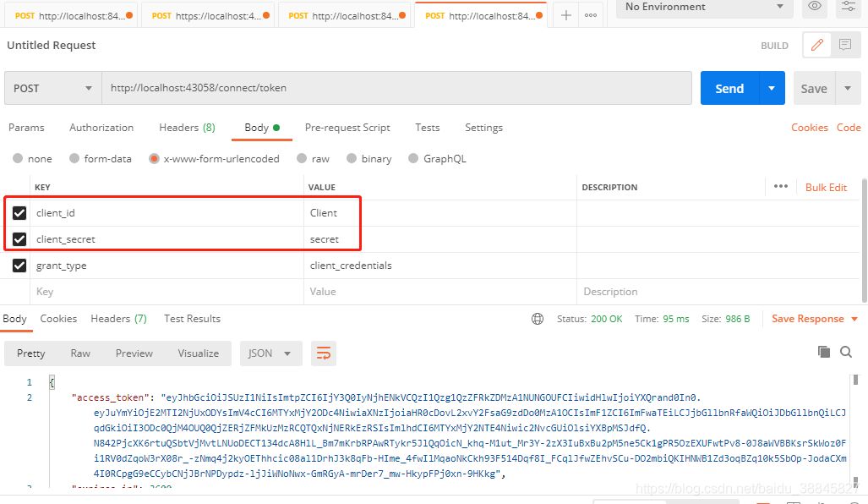Open the environment quick look eye icon
This screenshot has width=868, height=504.
[x=813, y=8]
